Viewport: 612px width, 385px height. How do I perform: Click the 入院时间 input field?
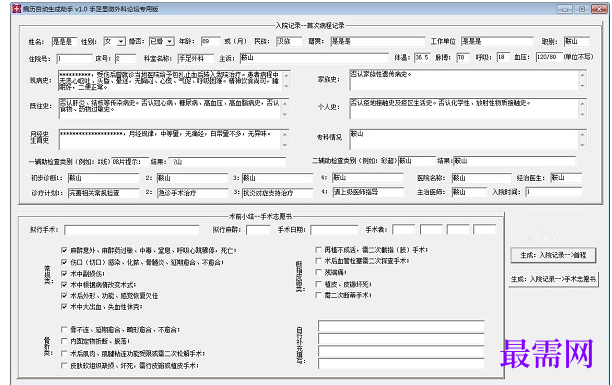(x=553, y=192)
